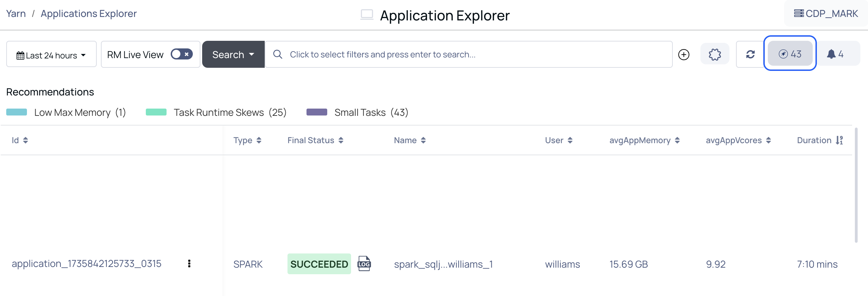
Task: Open the Last 24 hours dropdown
Action: 51,55
